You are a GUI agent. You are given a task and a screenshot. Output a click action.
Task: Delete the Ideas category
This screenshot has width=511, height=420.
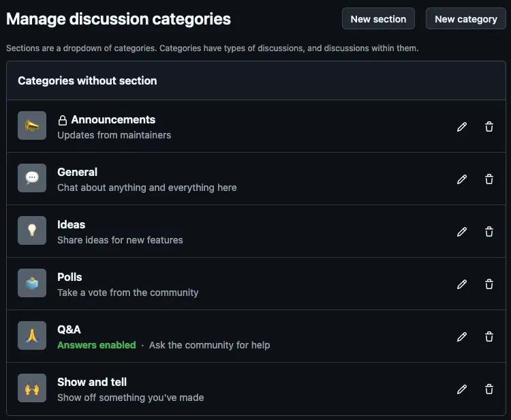(x=489, y=232)
